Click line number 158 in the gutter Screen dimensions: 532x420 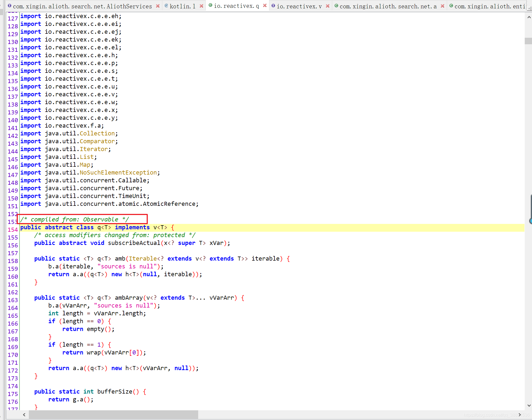pyautogui.click(x=13, y=261)
